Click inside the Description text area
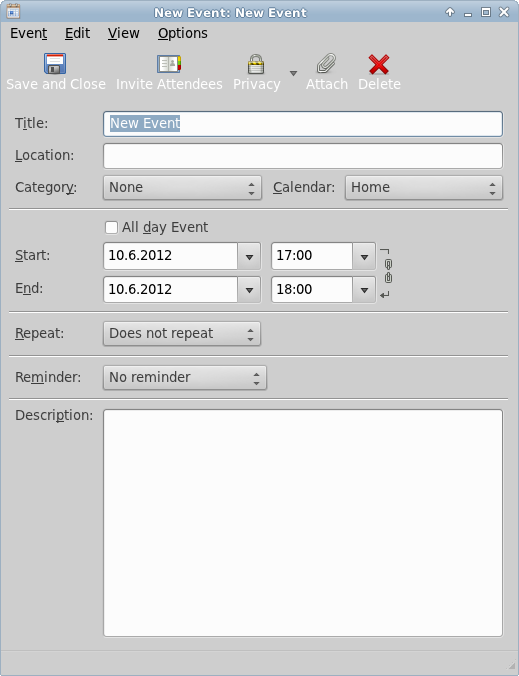The height and width of the screenshot is (676, 519). tap(303, 523)
